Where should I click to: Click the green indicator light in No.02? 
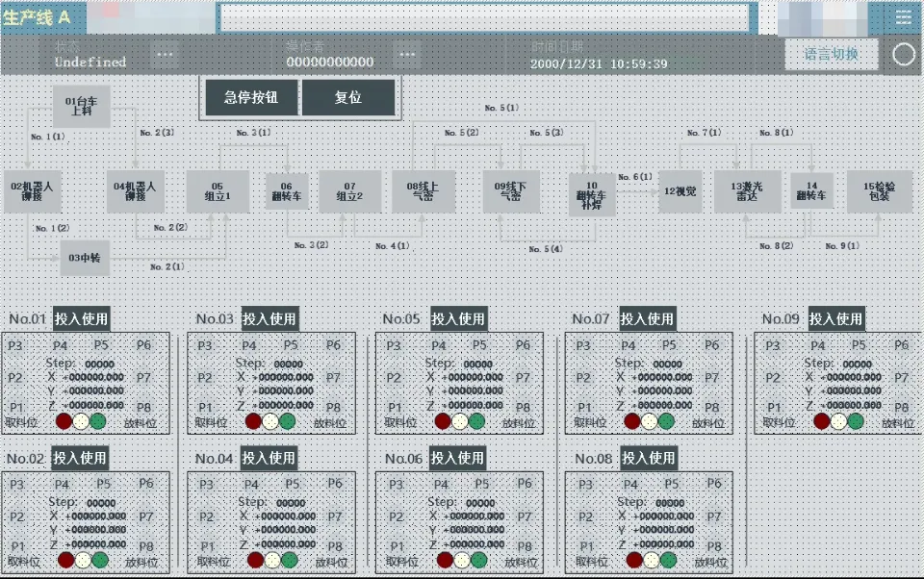click(x=100, y=560)
